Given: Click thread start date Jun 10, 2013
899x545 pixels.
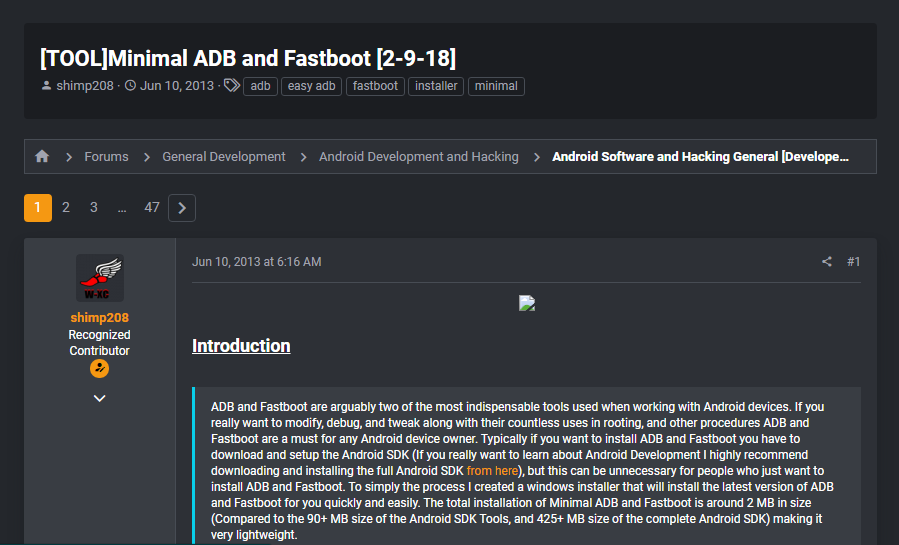Looking at the screenshot, I should [177, 86].
